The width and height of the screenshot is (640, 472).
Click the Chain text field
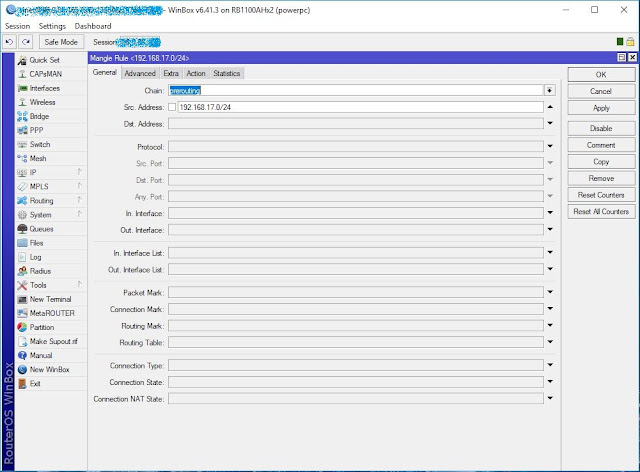click(356, 90)
